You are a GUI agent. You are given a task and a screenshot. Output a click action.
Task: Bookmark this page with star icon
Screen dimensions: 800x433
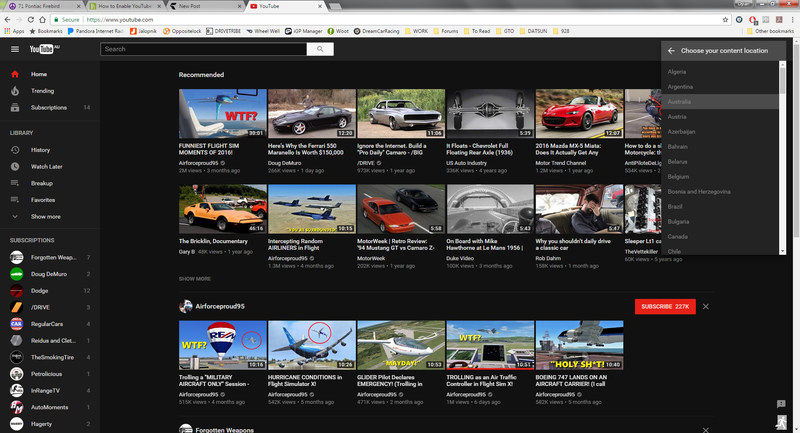[x=725, y=19]
